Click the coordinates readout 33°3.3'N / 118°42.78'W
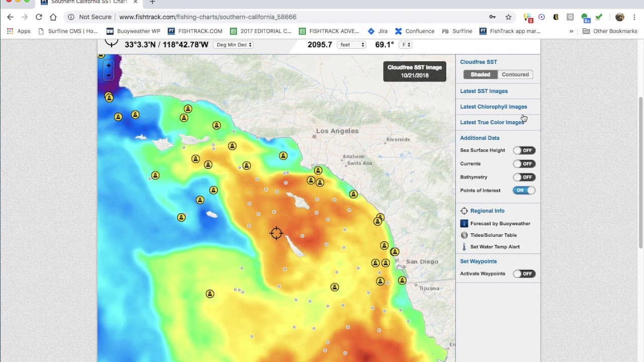 [167, 45]
